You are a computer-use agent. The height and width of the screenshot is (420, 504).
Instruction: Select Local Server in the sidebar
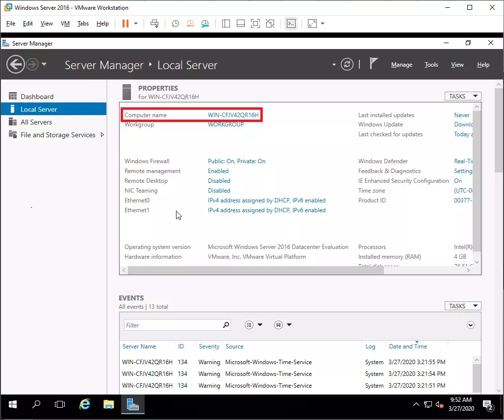coord(53,109)
